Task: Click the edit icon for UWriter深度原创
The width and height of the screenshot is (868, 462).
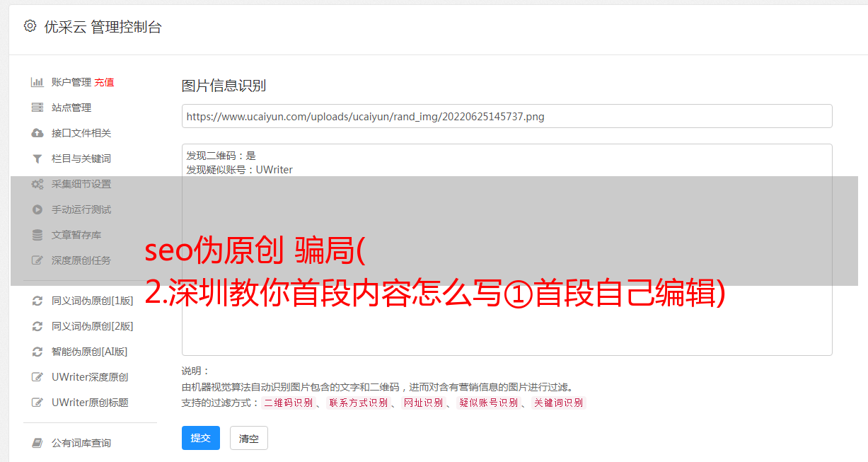Action: tap(37, 377)
